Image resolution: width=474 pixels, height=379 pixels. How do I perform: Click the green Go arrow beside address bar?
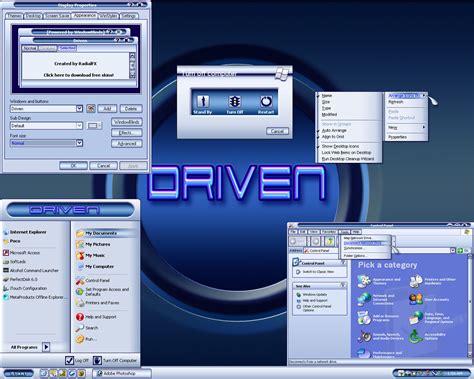(460, 250)
